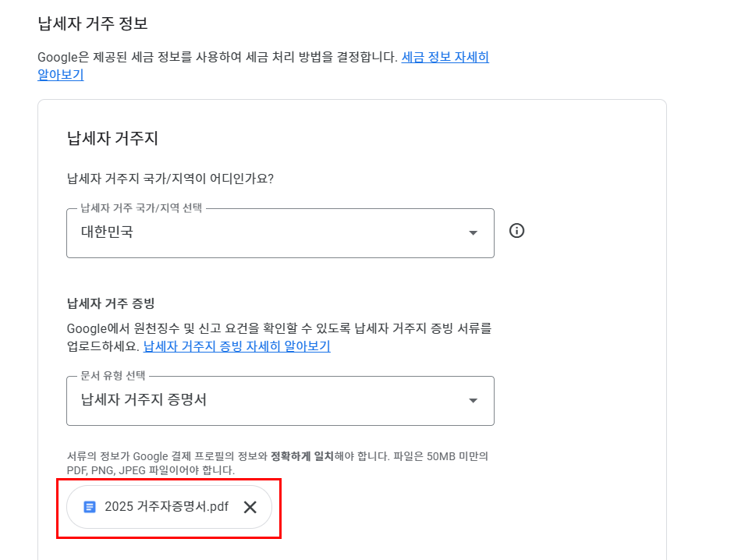Click the info icon beside the country dropdown
The height and width of the screenshot is (560, 752).
click(516, 231)
